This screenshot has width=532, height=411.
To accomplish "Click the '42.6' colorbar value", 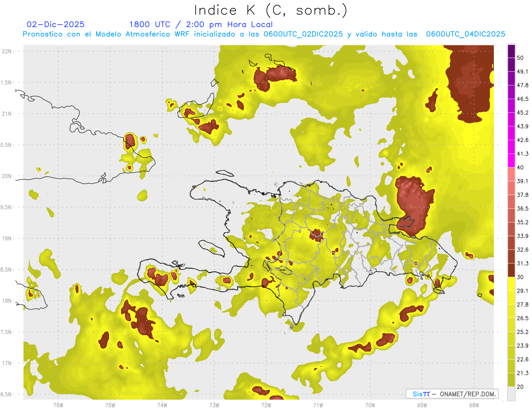I will [523, 140].
